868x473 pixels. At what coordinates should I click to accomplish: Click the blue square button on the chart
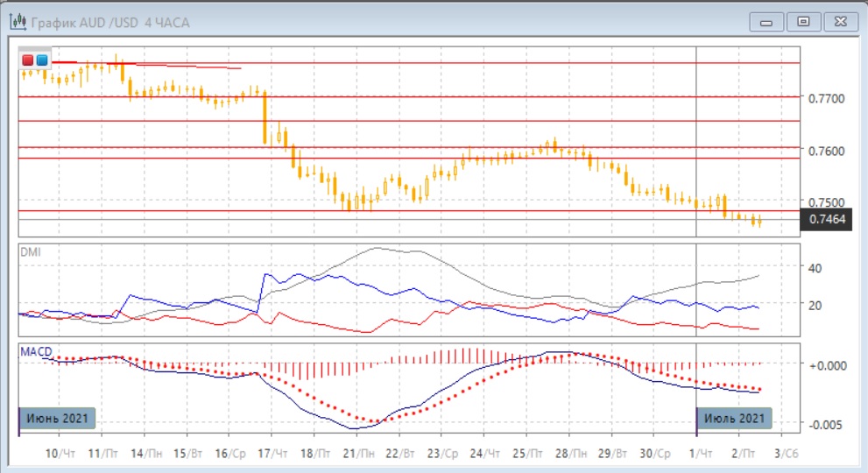[x=42, y=60]
